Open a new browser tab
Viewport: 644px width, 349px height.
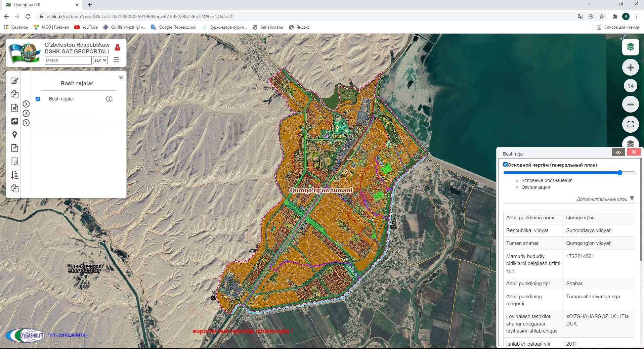pos(90,5)
